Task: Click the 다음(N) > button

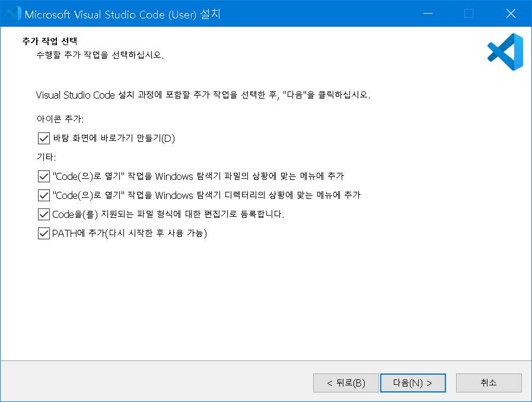Action: (x=413, y=383)
